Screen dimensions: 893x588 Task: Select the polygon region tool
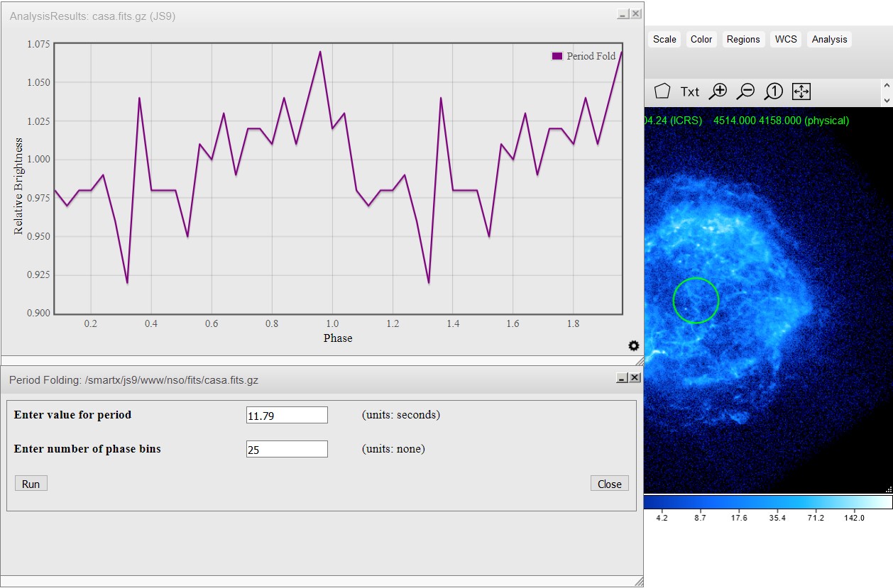(x=662, y=91)
